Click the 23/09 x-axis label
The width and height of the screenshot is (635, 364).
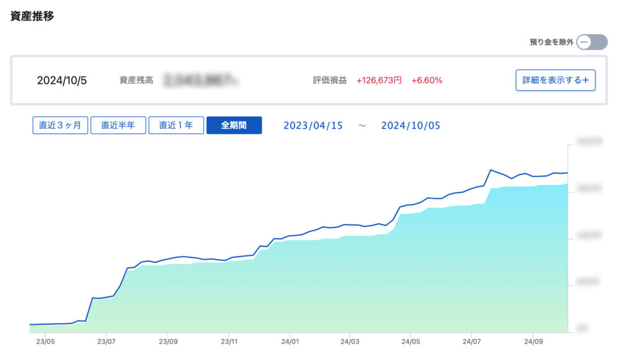[x=169, y=341]
